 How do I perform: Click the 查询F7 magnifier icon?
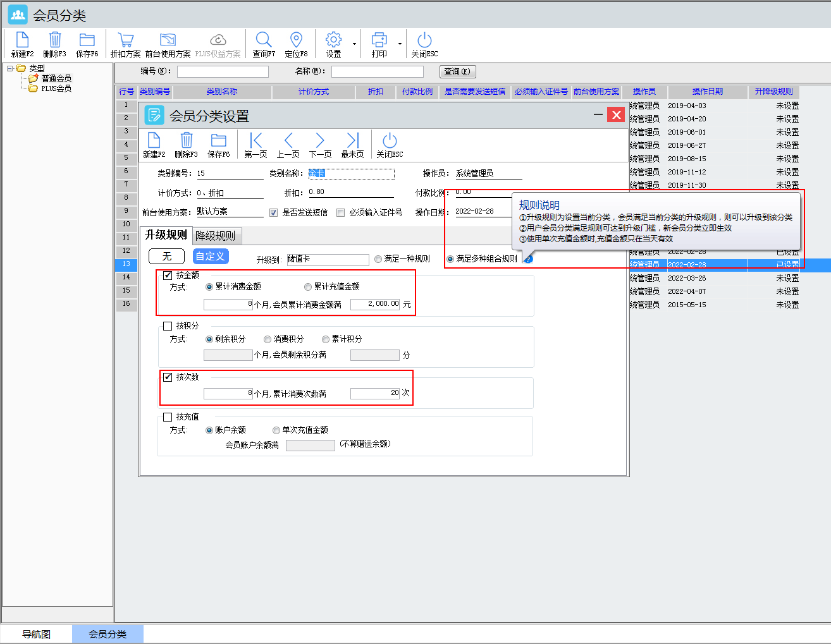264,40
